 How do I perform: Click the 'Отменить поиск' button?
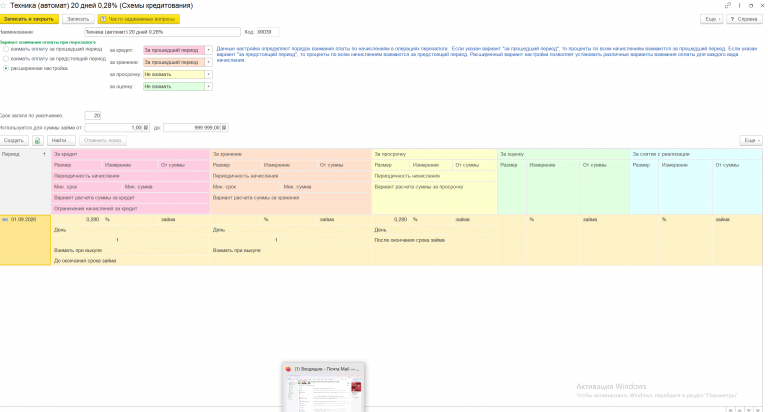pyautogui.click(x=103, y=141)
